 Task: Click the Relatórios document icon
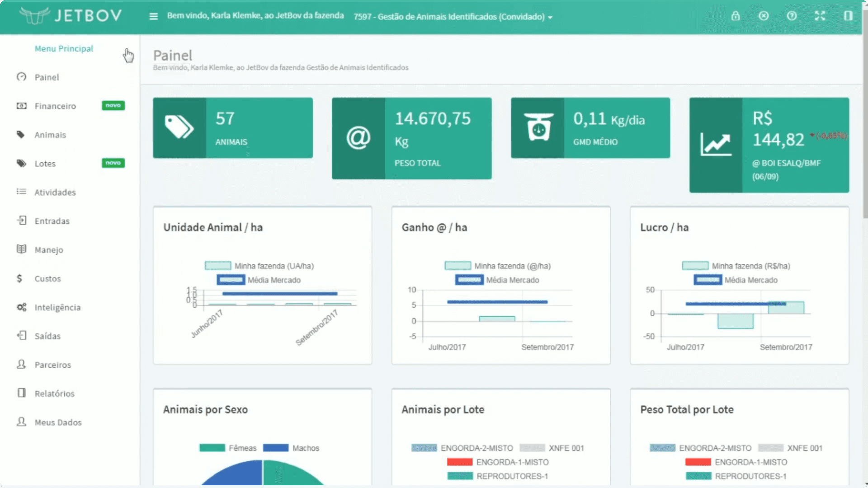(21, 393)
